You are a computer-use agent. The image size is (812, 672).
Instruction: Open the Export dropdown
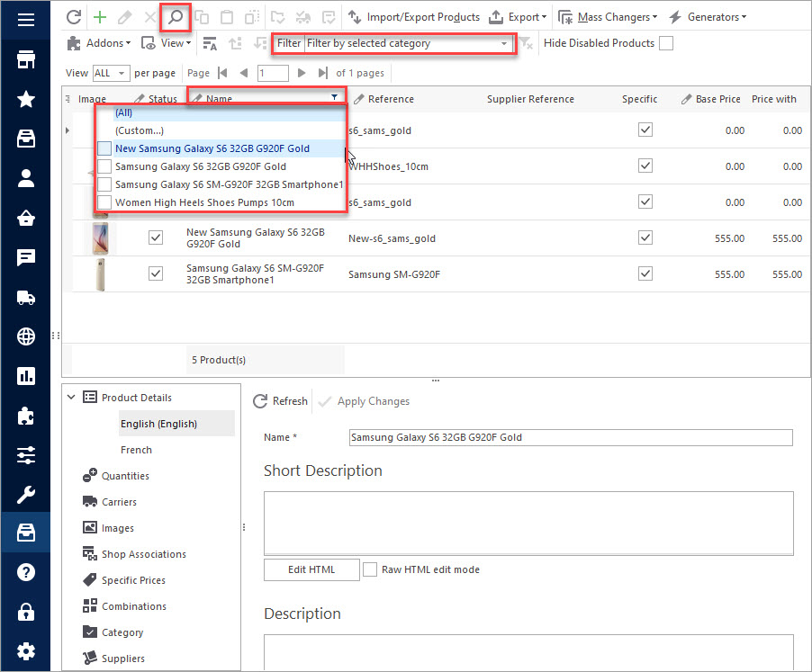pos(518,17)
